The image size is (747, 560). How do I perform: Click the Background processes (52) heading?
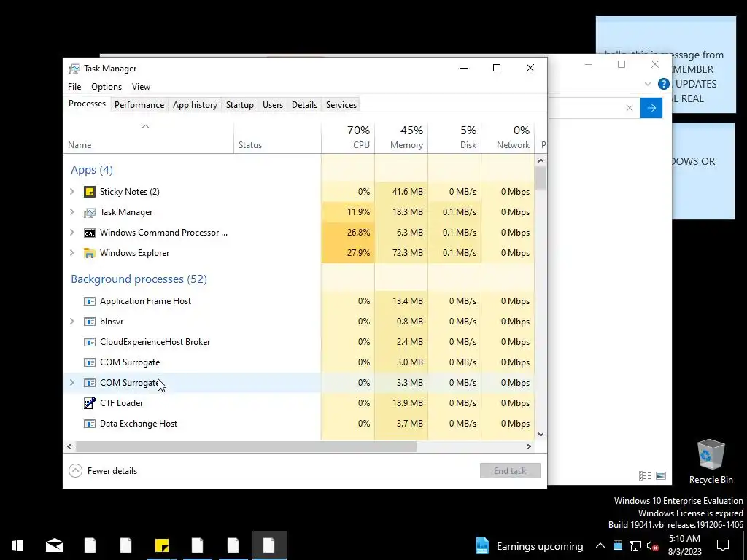click(x=139, y=279)
